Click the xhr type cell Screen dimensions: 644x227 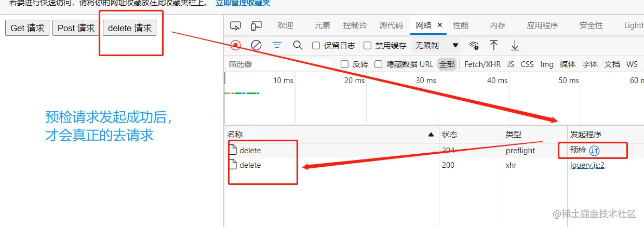511,165
